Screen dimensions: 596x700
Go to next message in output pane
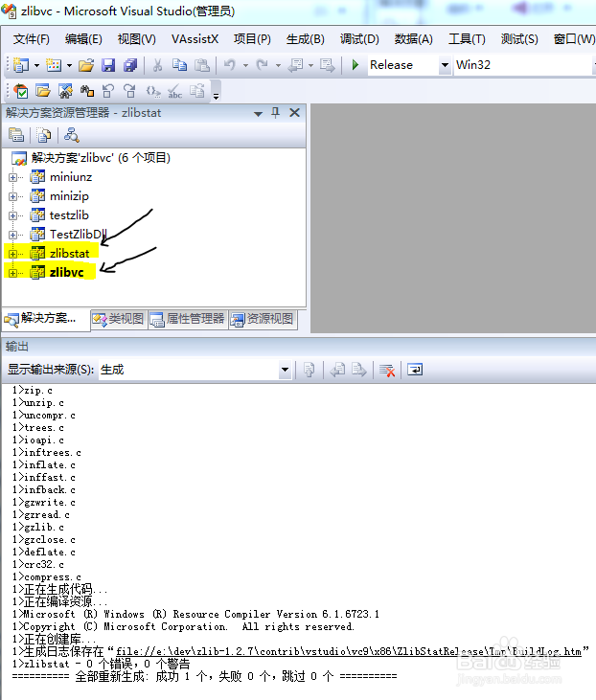tap(358, 370)
